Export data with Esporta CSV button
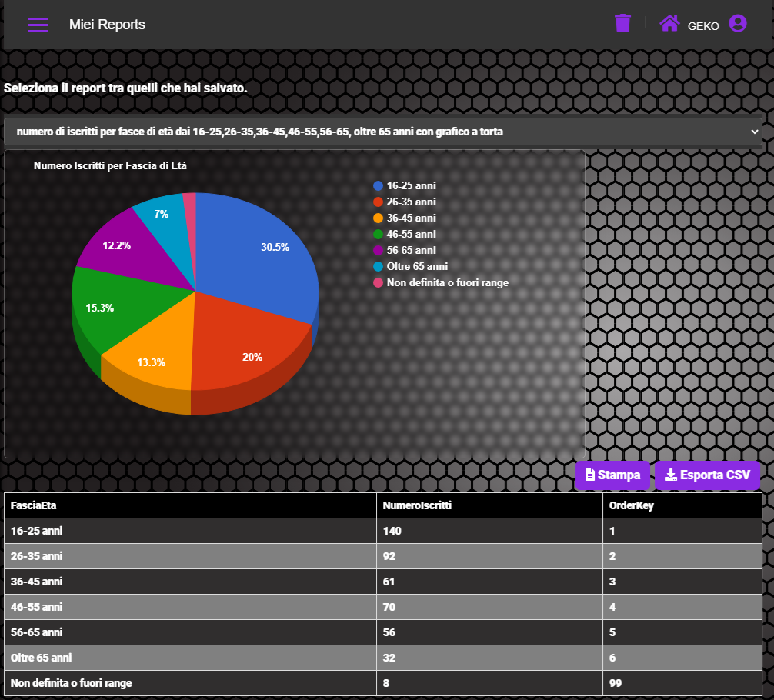 tap(706, 475)
